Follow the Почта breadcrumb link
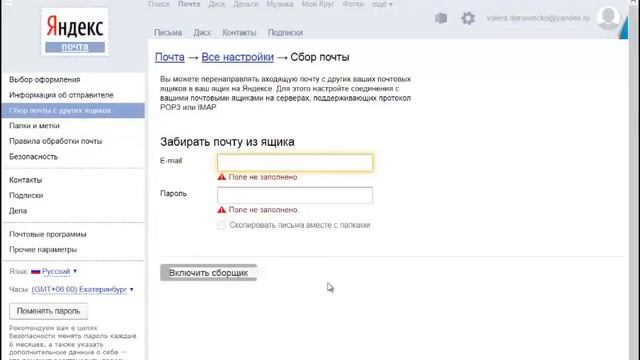640x360 pixels. [x=170, y=57]
